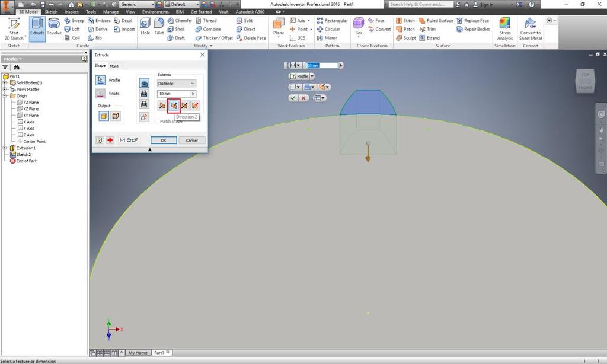Choose the Shell tool
The height and width of the screenshot is (364, 607).
(x=176, y=29)
